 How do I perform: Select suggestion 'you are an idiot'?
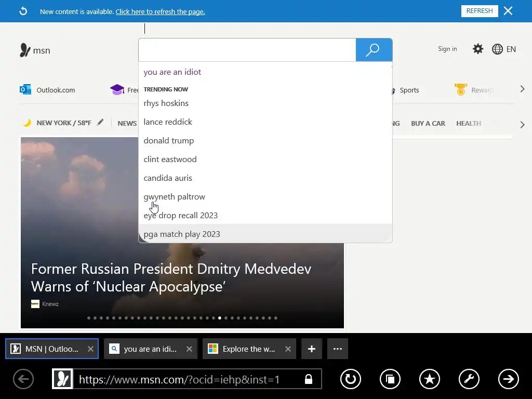coord(172,72)
